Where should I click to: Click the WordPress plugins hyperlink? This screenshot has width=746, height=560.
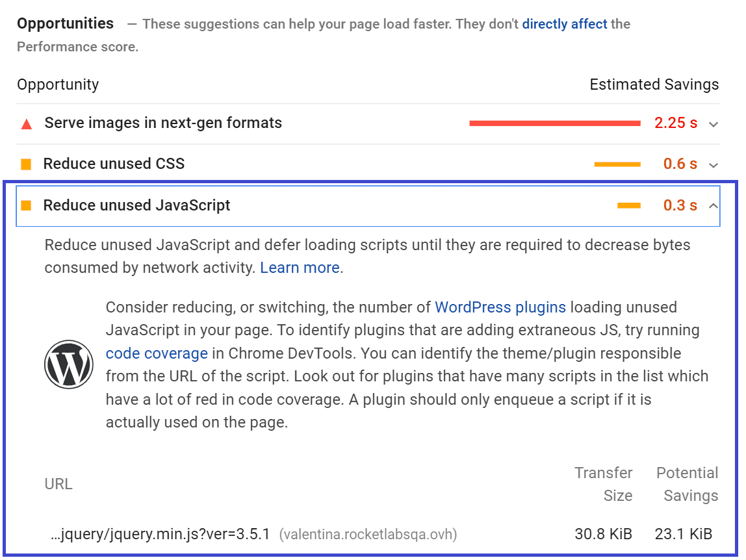(x=500, y=307)
